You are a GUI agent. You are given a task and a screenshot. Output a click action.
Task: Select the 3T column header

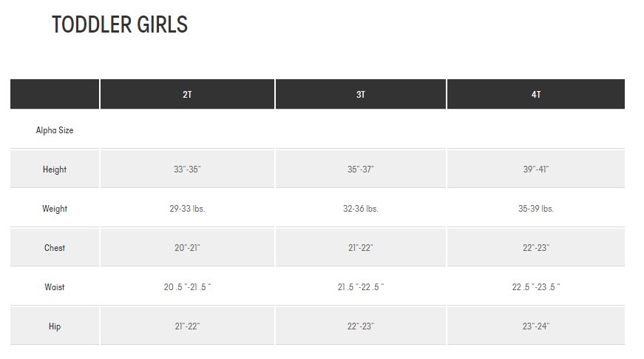(361, 95)
